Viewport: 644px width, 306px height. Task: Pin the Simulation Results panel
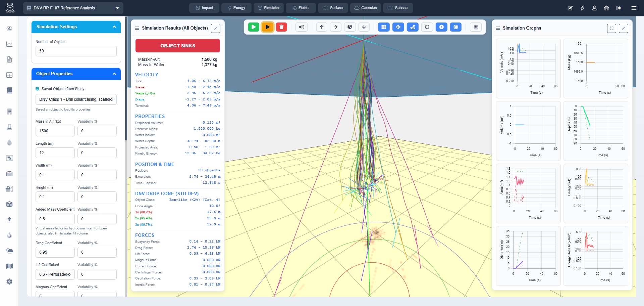click(215, 28)
